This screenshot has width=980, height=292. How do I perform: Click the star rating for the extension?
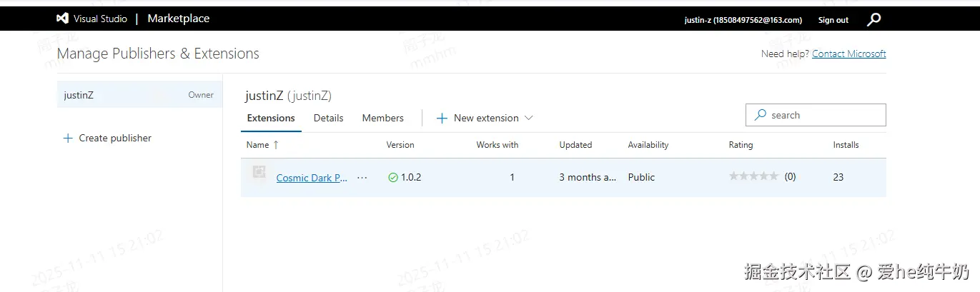[753, 177]
